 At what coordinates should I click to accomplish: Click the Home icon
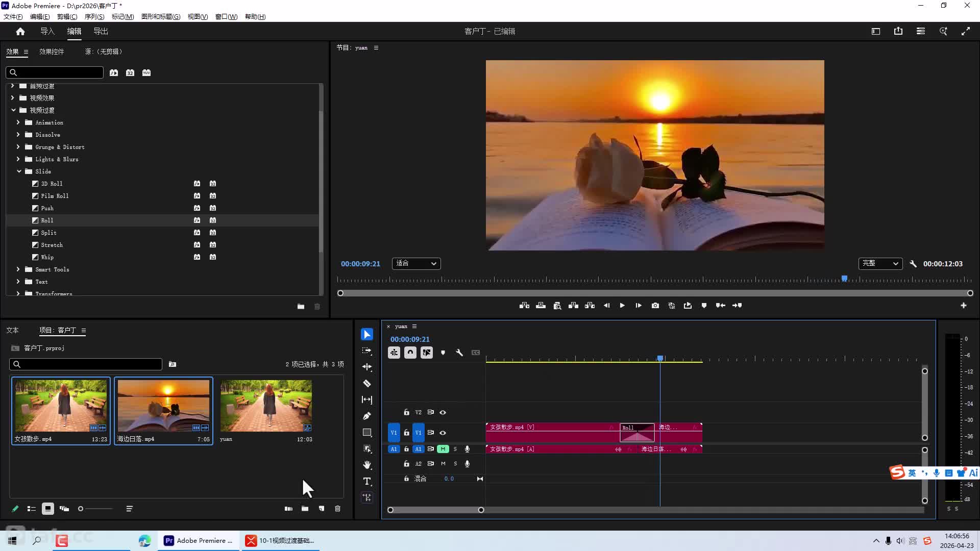(20, 32)
